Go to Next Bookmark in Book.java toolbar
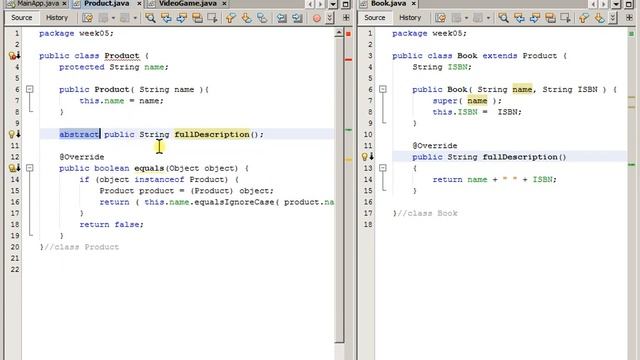This screenshot has width=640, height=360. 599,18
